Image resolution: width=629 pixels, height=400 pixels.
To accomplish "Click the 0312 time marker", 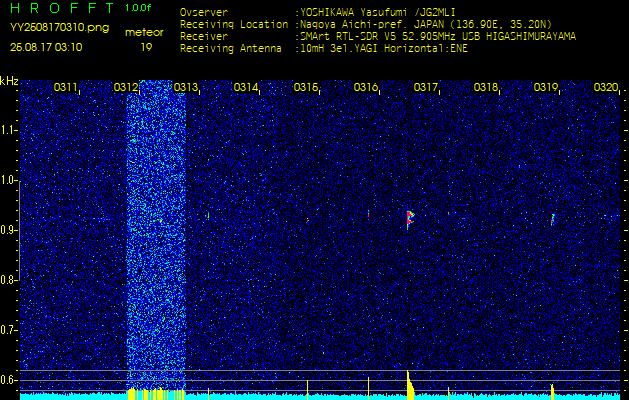I will click(x=125, y=87).
